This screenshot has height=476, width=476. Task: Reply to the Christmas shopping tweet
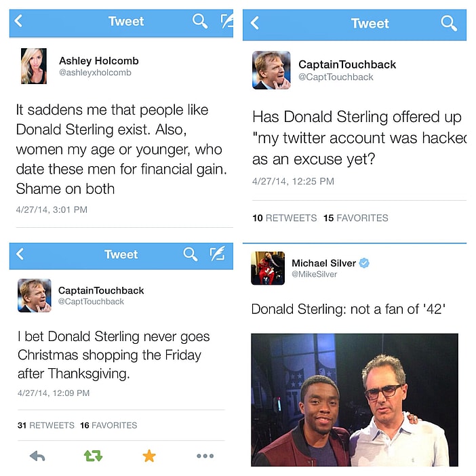[x=37, y=456]
